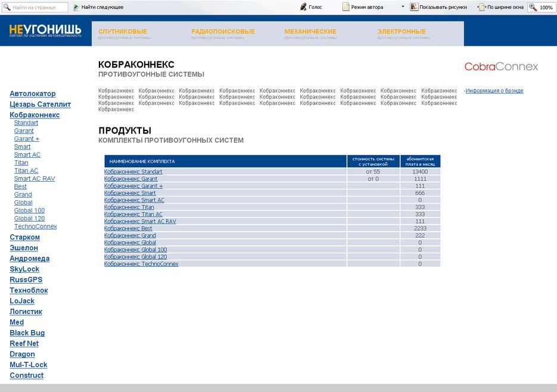Click the абонентская плата в месяц header

420,161
